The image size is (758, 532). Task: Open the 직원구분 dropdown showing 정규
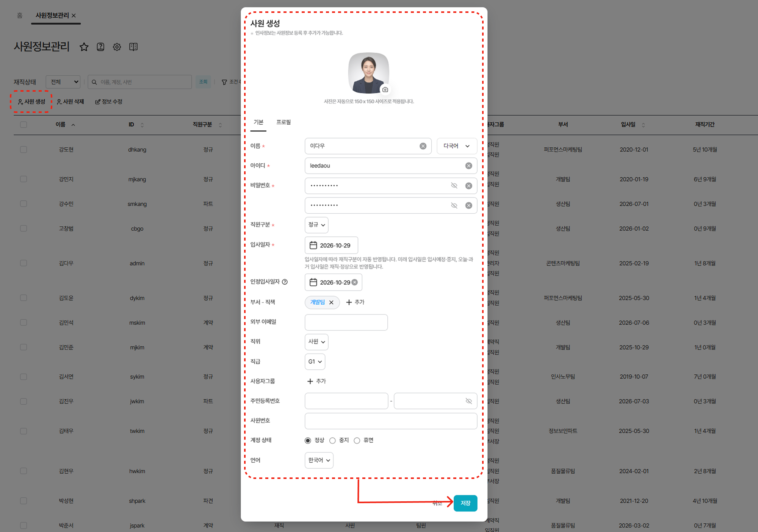pyautogui.click(x=316, y=225)
